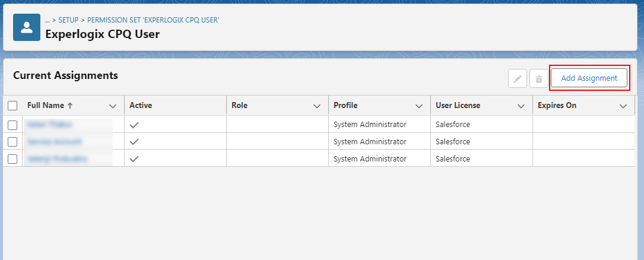Click the Active checkmark in the third row
Image resolution: width=644 pixels, height=260 pixels.
pyautogui.click(x=134, y=158)
